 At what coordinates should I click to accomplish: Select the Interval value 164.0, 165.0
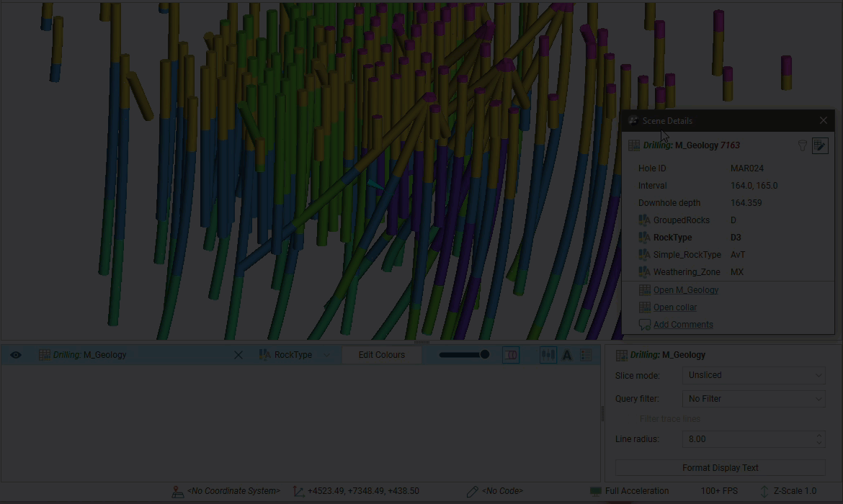(754, 185)
